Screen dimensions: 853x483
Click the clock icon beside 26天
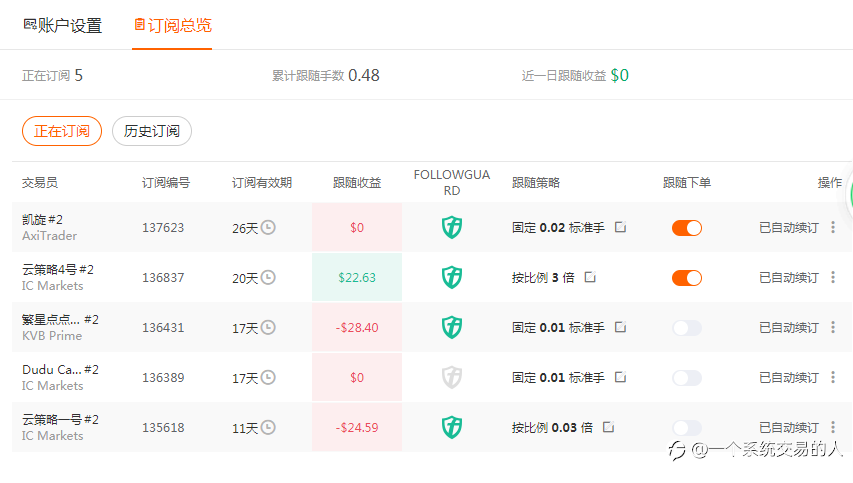click(268, 227)
